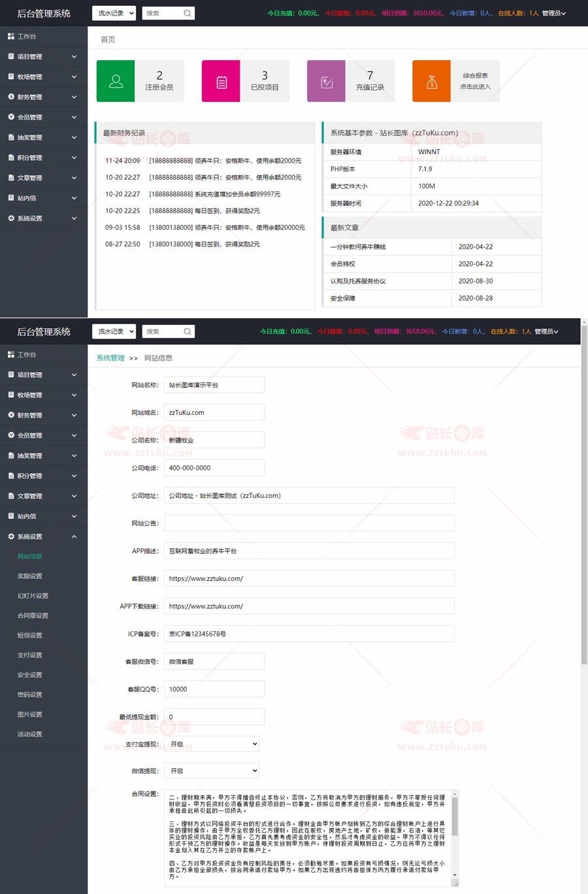Viewport: 588px width, 894px height.
Task: Select 安全设置 submenu item
Action: 29,675
